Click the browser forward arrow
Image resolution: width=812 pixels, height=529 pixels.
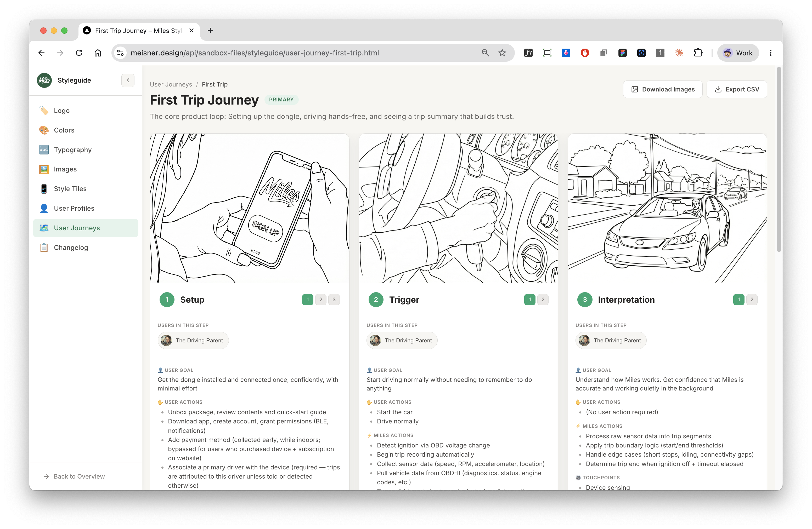point(60,53)
